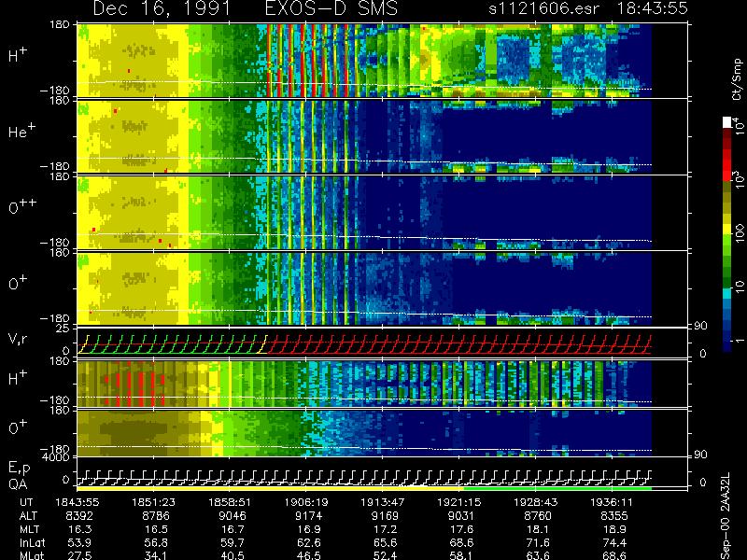
Task: Select the 'QA' row label
Action: pyautogui.click(x=18, y=484)
